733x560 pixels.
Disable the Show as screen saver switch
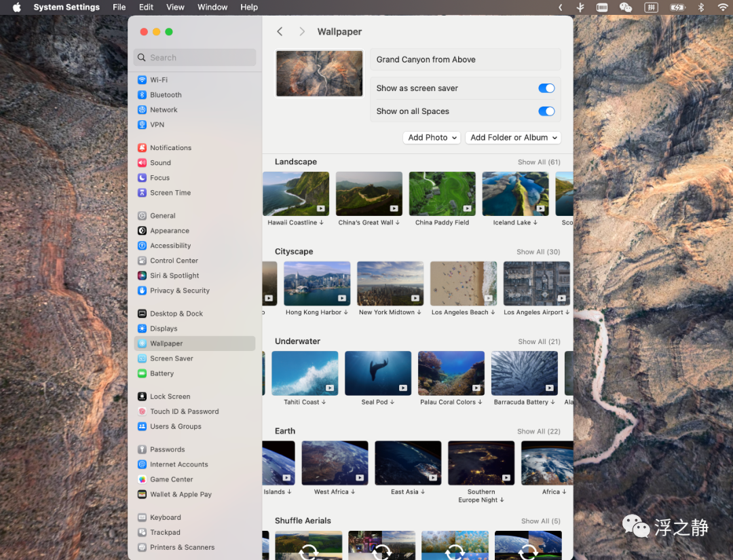[546, 88]
